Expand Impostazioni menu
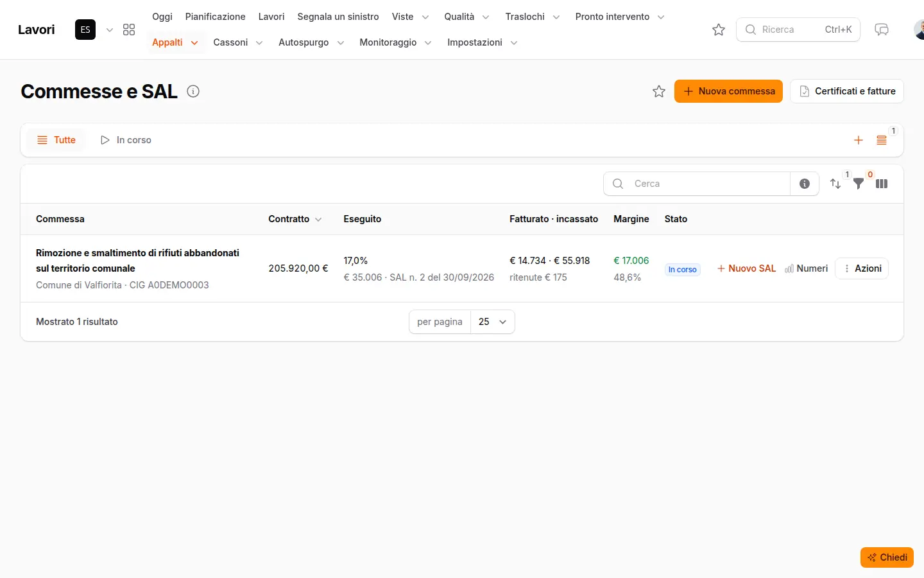The width and height of the screenshot is (924, 578). (483, 42)
